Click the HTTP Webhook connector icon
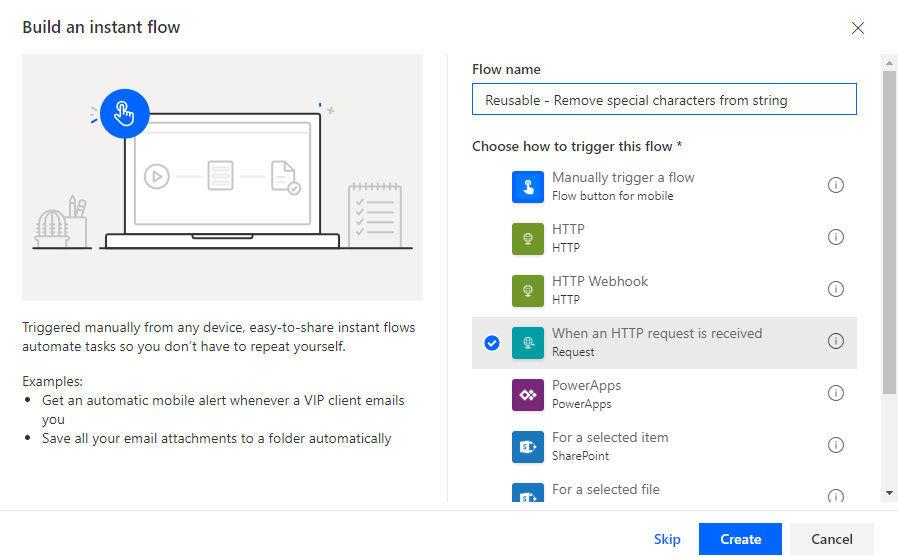898x557 pixels. pos(527,290)
